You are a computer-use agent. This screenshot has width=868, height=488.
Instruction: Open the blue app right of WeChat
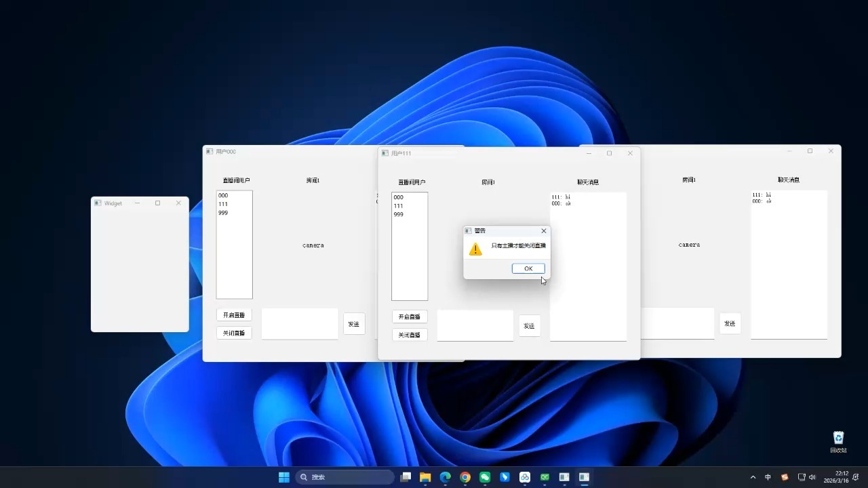[x=505, y=477]
